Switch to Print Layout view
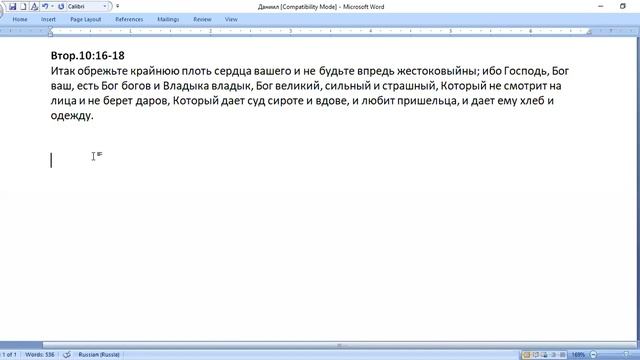Image resolution: width=640 pixels, height=360 pixels. pyautogui.click(x=527, y=355)
